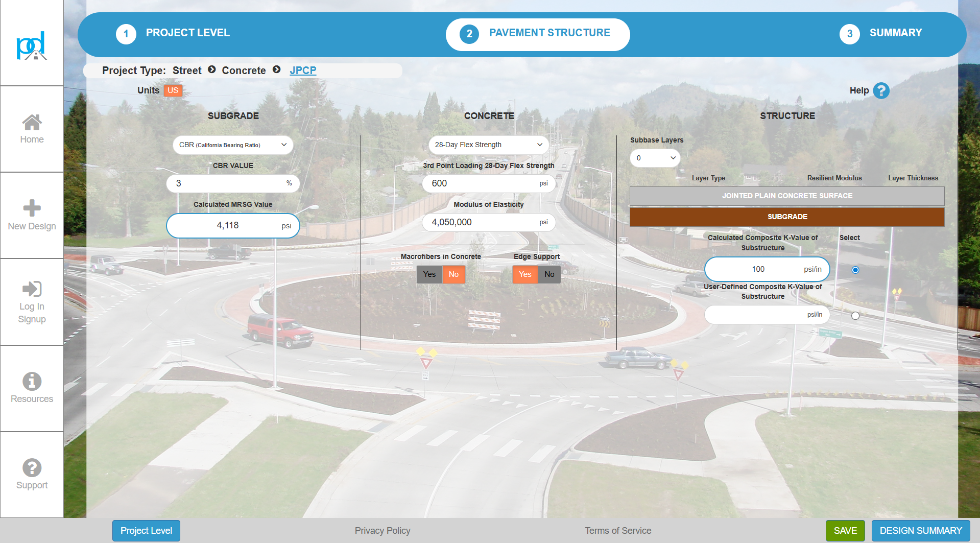This screenshot has width=980, height=543.
Task: Expand the 28-Day Flex Strength dropdown
Action: (488, 145)
